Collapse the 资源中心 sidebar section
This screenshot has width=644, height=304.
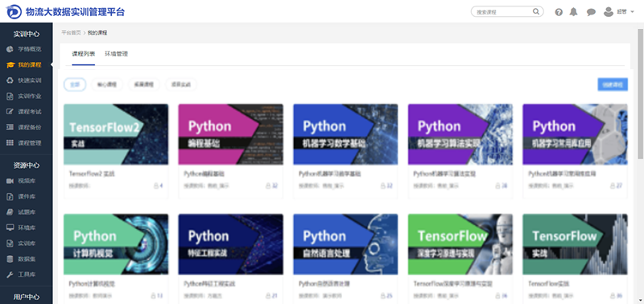27,166
